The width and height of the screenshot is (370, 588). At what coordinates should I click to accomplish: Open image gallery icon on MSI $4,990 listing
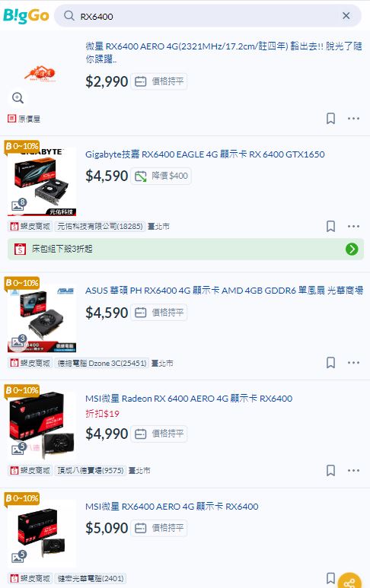(x=18, y=448)
